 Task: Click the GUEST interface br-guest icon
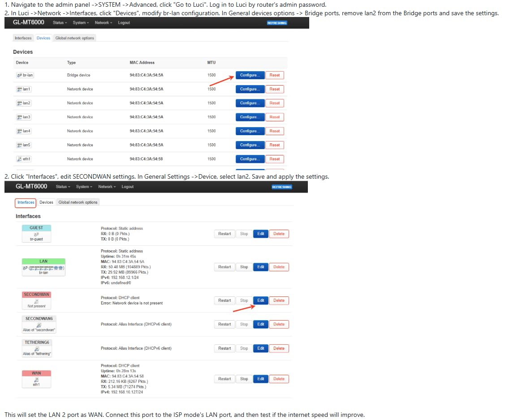tap(36, 234)
